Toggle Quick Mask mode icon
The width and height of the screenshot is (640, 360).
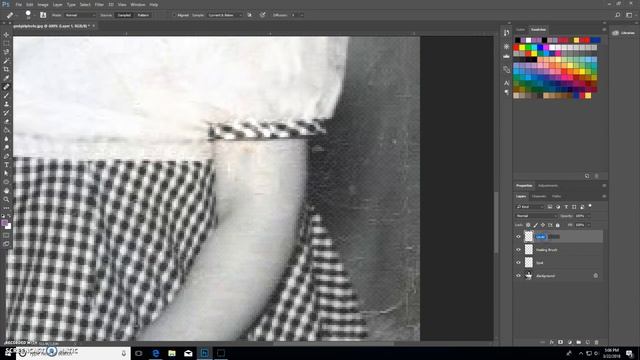click(x=6, y=236)
